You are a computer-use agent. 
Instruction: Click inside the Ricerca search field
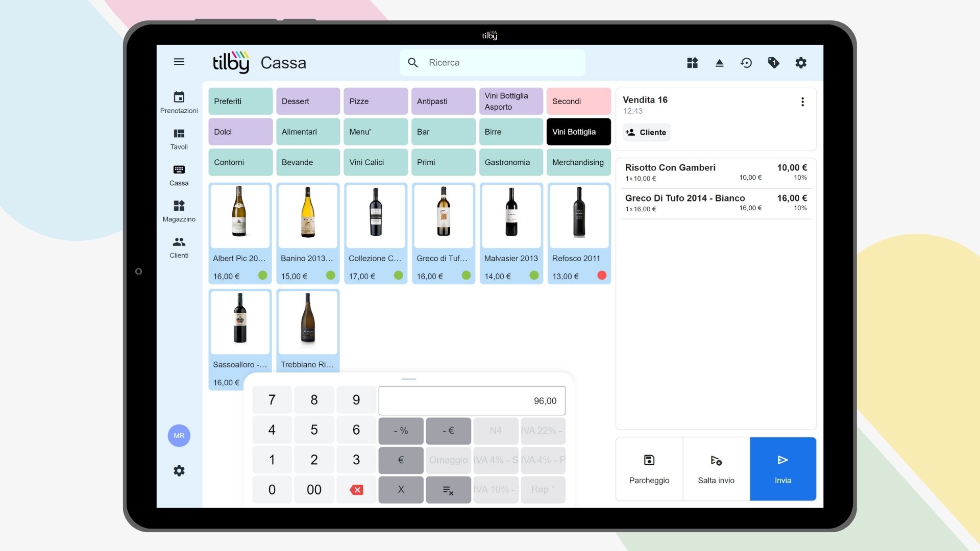click(x=492, y=62)
